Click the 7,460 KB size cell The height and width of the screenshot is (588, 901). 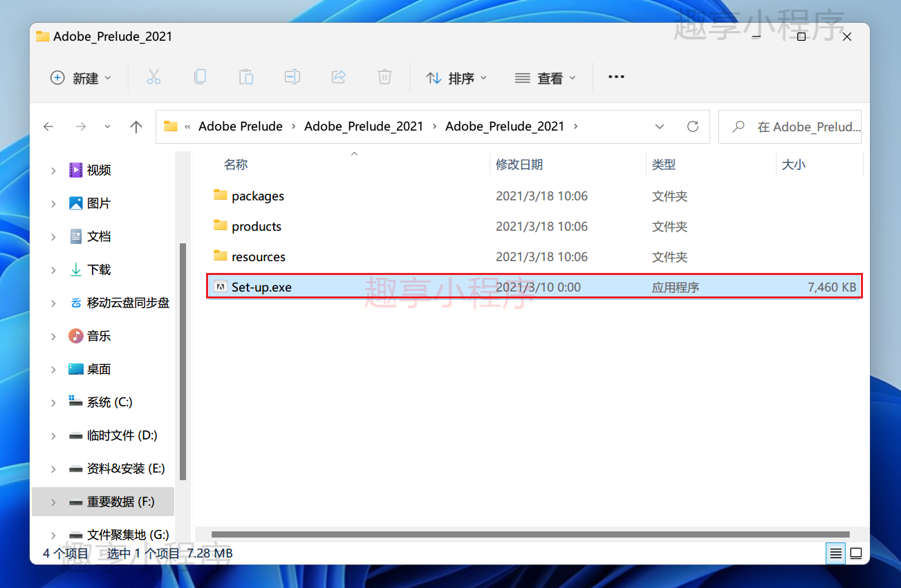click(x=832, y=287)
